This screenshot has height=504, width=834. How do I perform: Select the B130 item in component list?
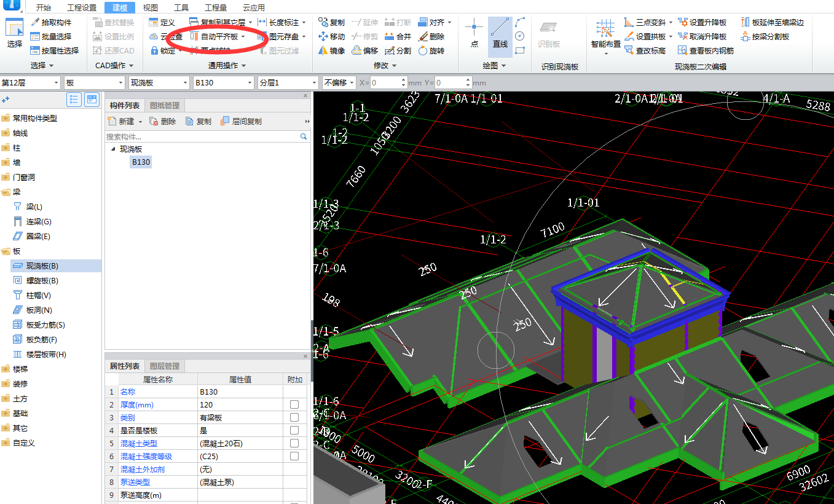pyautogui.click(x=141, y=162)
